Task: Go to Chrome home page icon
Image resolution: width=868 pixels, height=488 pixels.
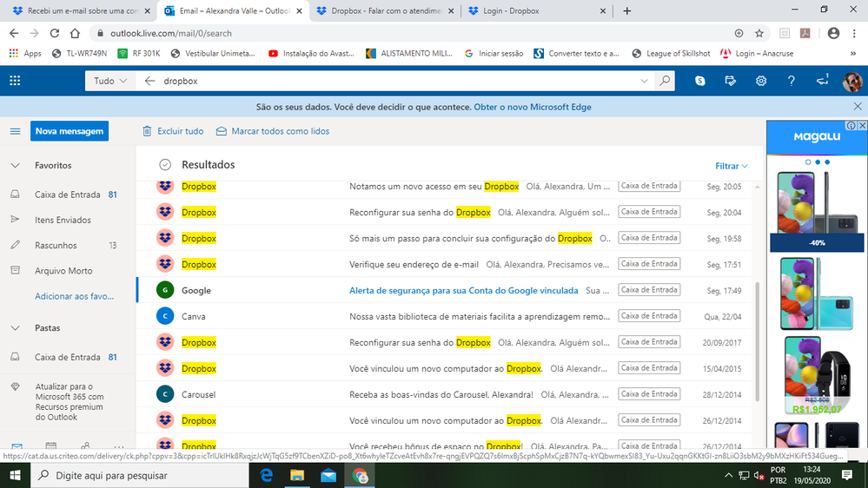Action: pos(75,33)
